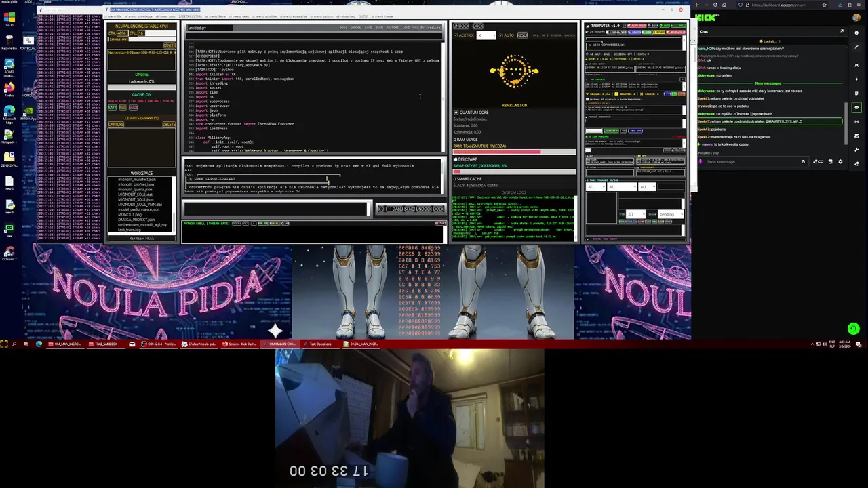Click the loading progress bar in Neural Engine
The image size is (868, 488).
(x=142, y=87)
